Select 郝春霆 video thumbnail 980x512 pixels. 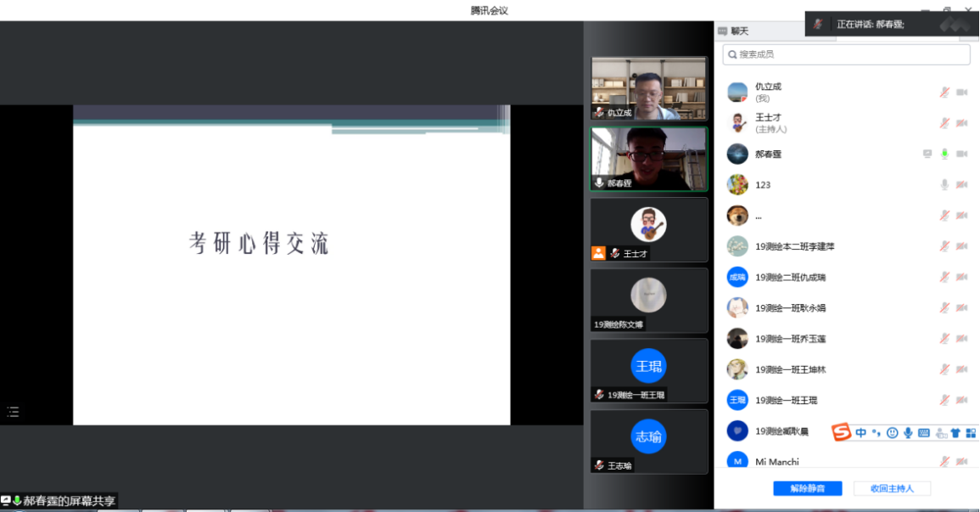649,159
